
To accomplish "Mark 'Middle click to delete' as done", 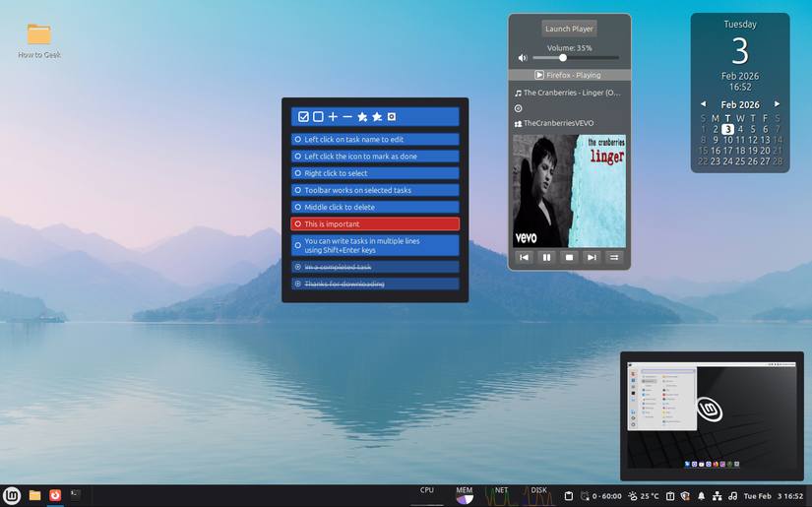I will click(x=298, y=207).
